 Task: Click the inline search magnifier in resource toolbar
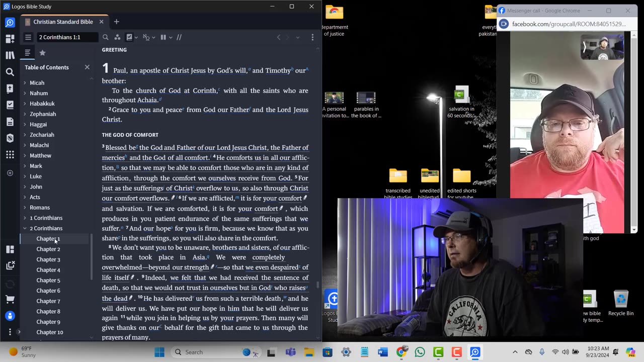click(106, 37)
